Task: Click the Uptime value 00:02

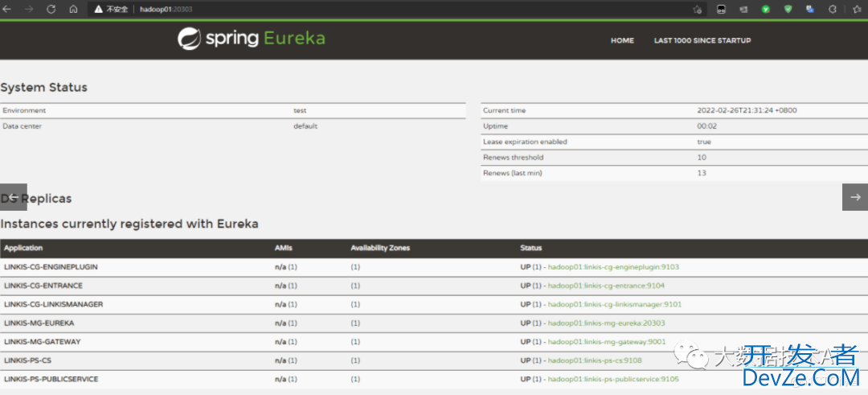Action: coord(706,126)
